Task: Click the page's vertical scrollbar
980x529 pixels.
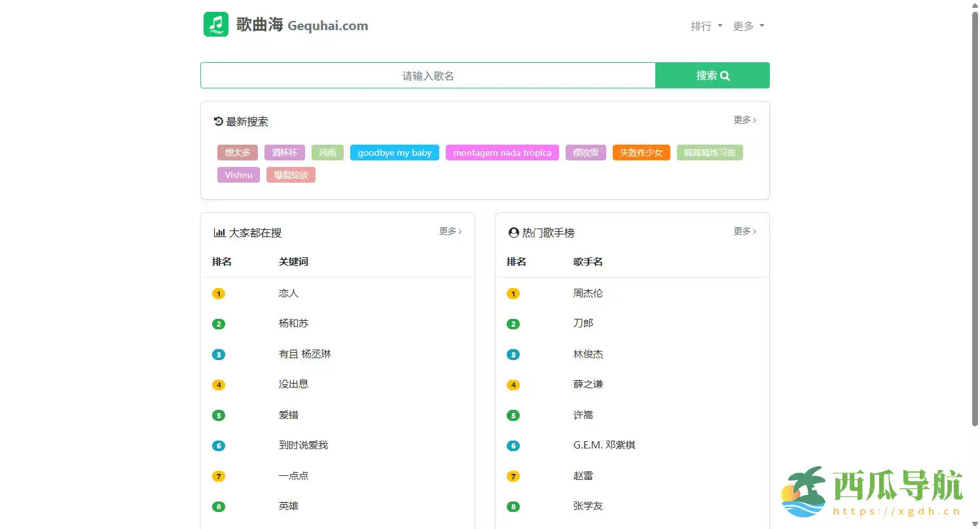Action: pyautogui.click(x=975, y=216)
